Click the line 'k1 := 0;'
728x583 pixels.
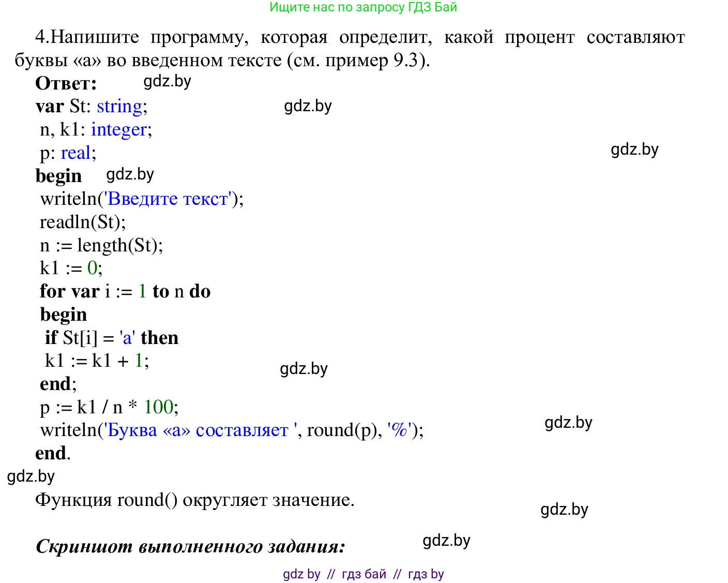click(71, 268)
